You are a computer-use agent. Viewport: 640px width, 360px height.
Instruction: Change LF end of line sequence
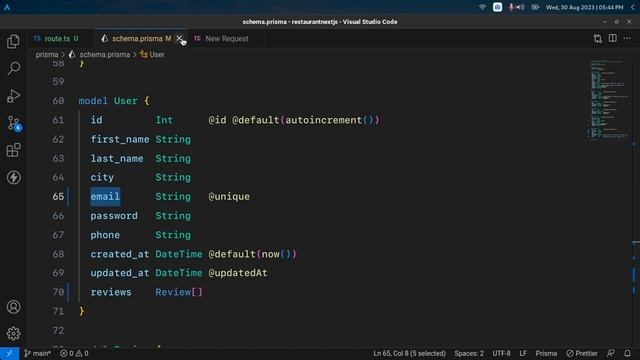pyautogui.click(x=522, y=353)
